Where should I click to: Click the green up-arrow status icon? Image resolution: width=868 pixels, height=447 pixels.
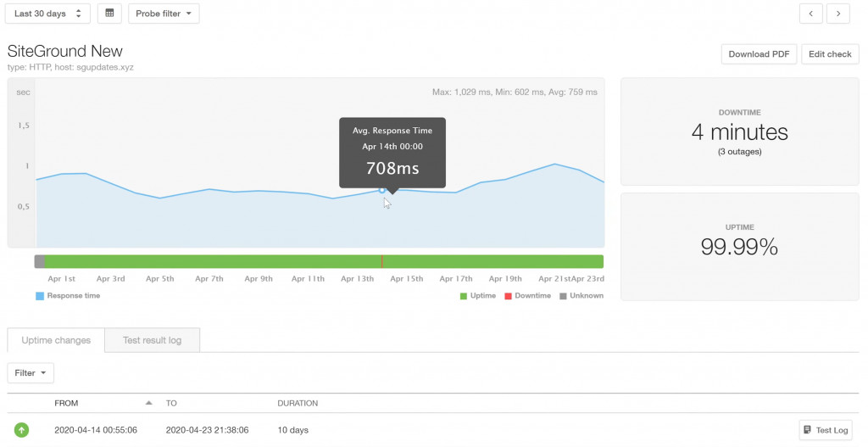pyautogui.click(x=21, y=430)
